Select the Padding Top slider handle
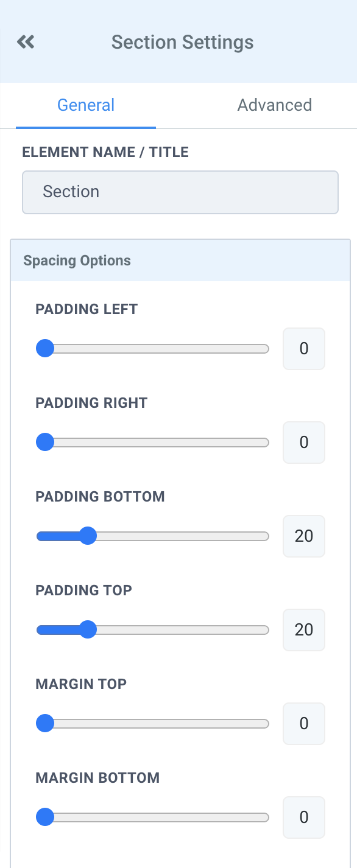The image size is (357, 868). [x=90, y=629]
